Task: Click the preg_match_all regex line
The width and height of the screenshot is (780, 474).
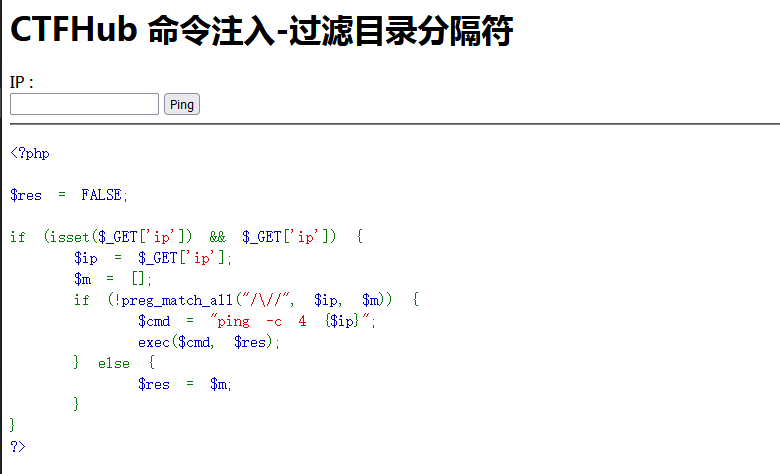Action: 246,299
